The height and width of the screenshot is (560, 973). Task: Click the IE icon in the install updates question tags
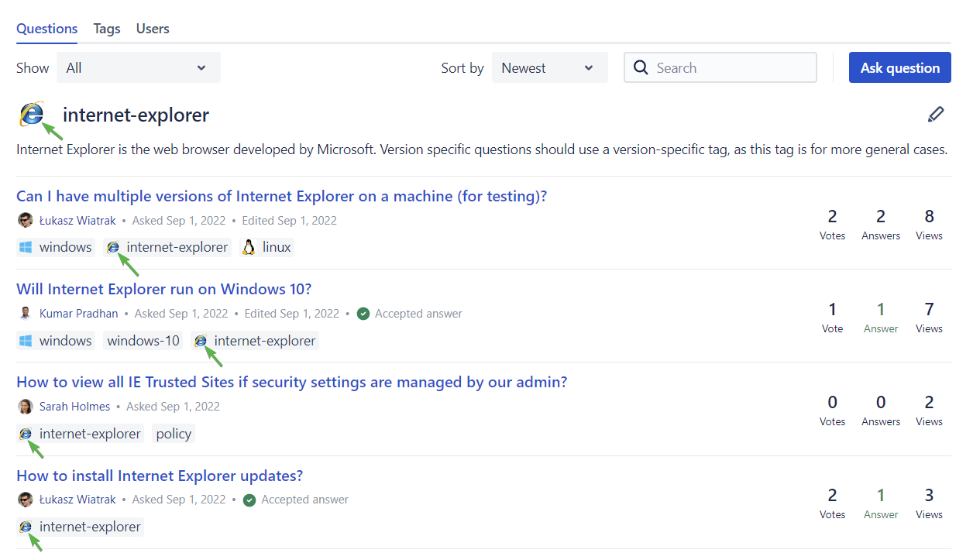click(26, 527)
